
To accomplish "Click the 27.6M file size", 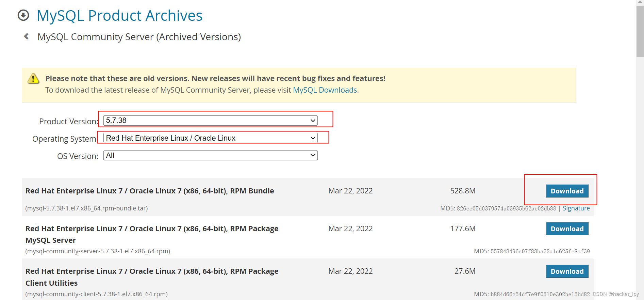I will (465, 271).
